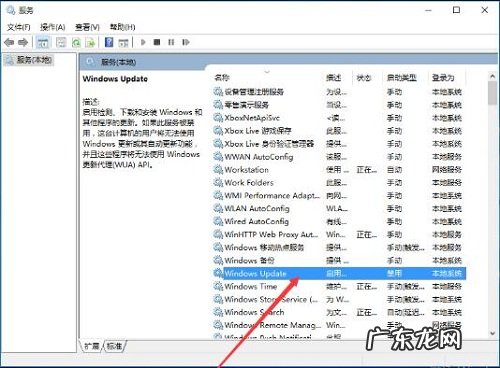Screen dimensions: 500x368
Task: Select the Workstation service
Action: pos(246,170)
